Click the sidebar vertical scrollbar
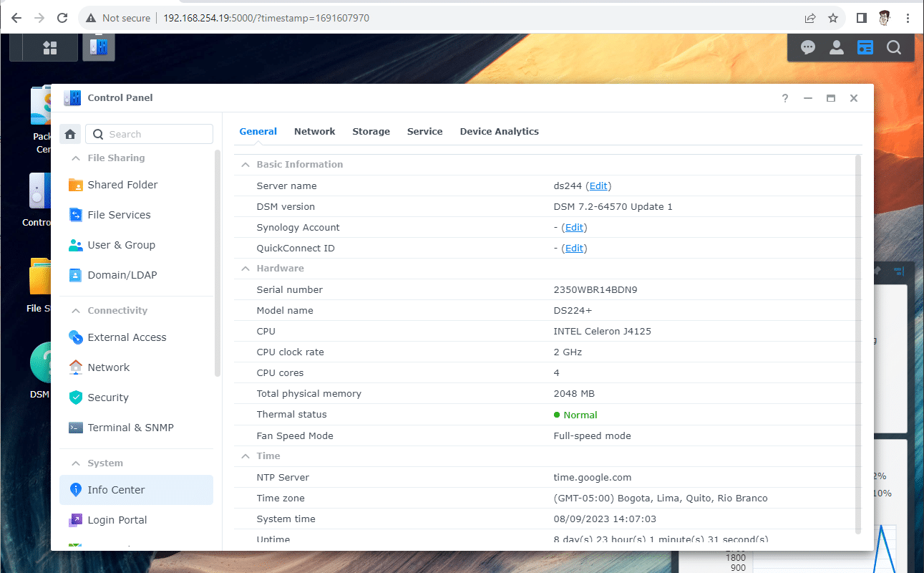Screen dimensions: 924x573 point(218,263)
